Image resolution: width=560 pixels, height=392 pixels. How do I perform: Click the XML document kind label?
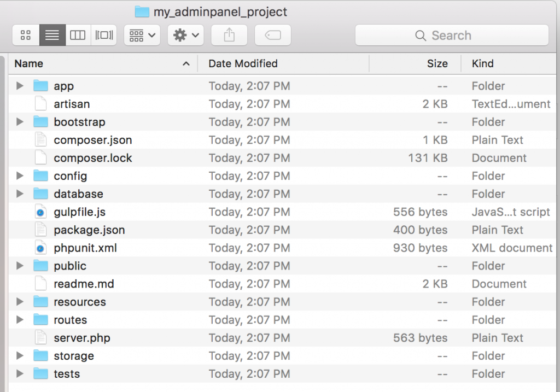pos(512,248)
